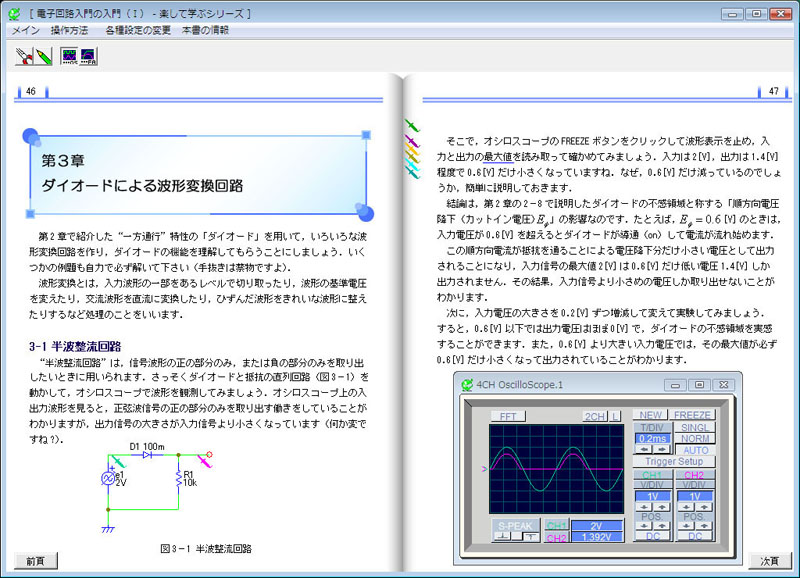Screen dimensions: 800x578
Task: Pick the green probe in page margin
Action: pos(412,125)
